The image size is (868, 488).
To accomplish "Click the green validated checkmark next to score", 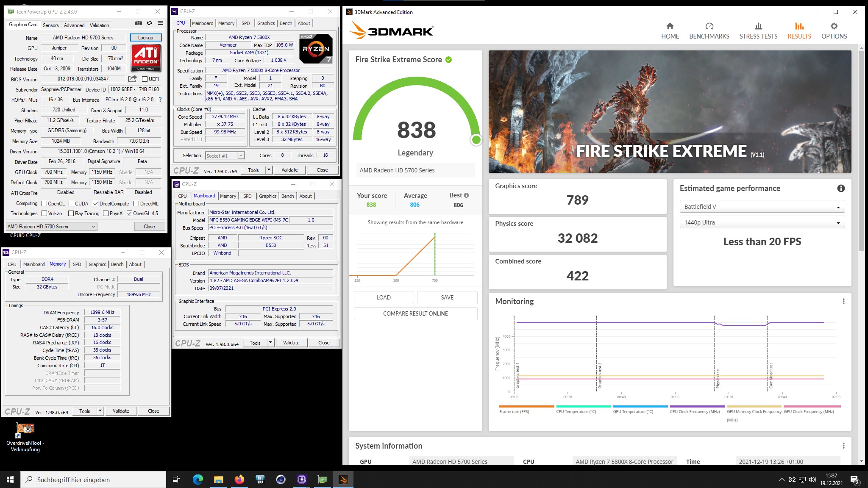I will [448, 60].
